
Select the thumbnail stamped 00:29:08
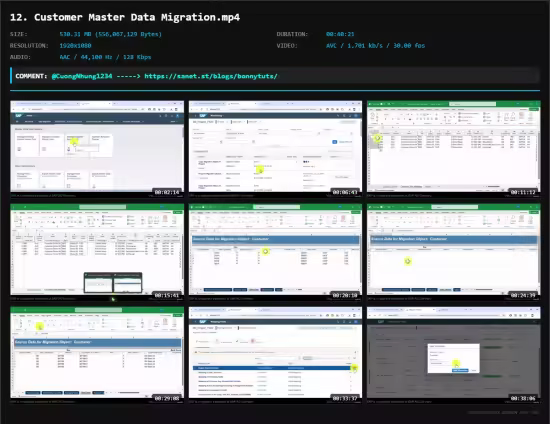pyautogui.click(x=97, y=355)
